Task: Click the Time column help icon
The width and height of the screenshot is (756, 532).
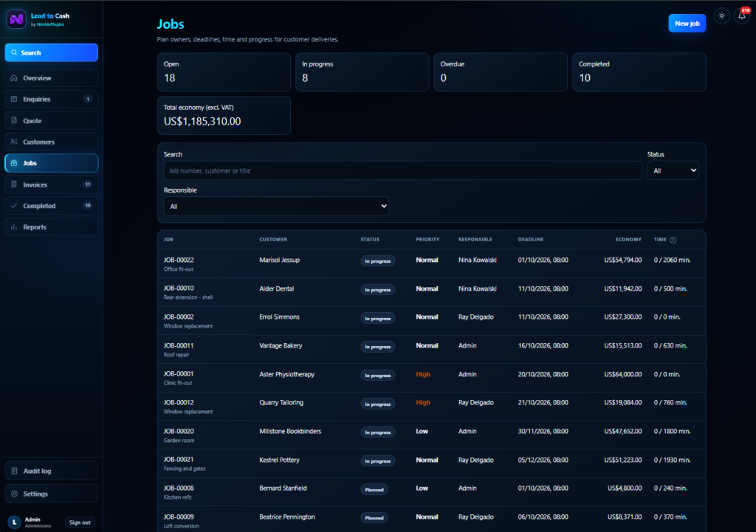Action: coord(673,240)
